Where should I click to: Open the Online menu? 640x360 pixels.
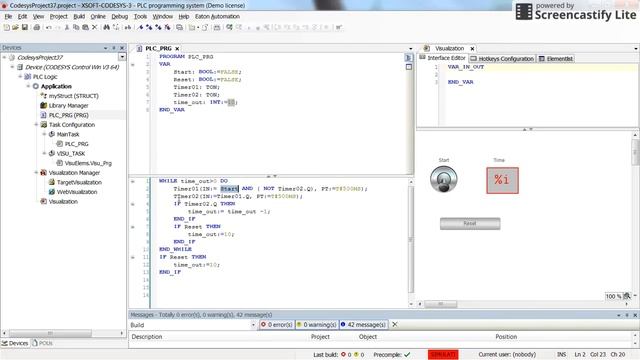[x=98, y=16]
